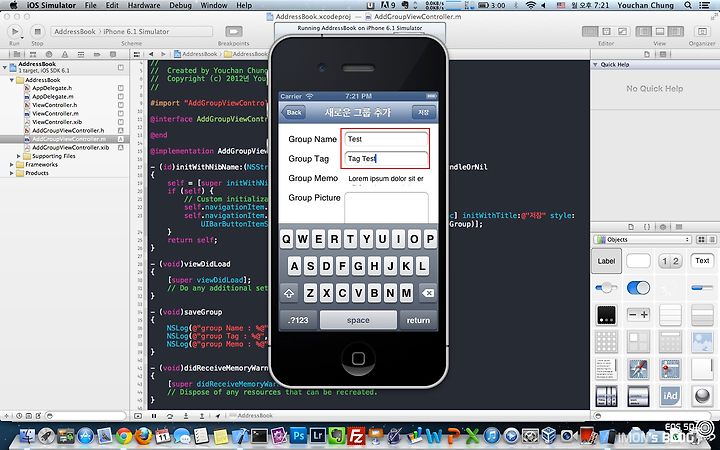
Task: Toggle Breakpoints button in Xcode toolbar
Action: tap(234, 31)
